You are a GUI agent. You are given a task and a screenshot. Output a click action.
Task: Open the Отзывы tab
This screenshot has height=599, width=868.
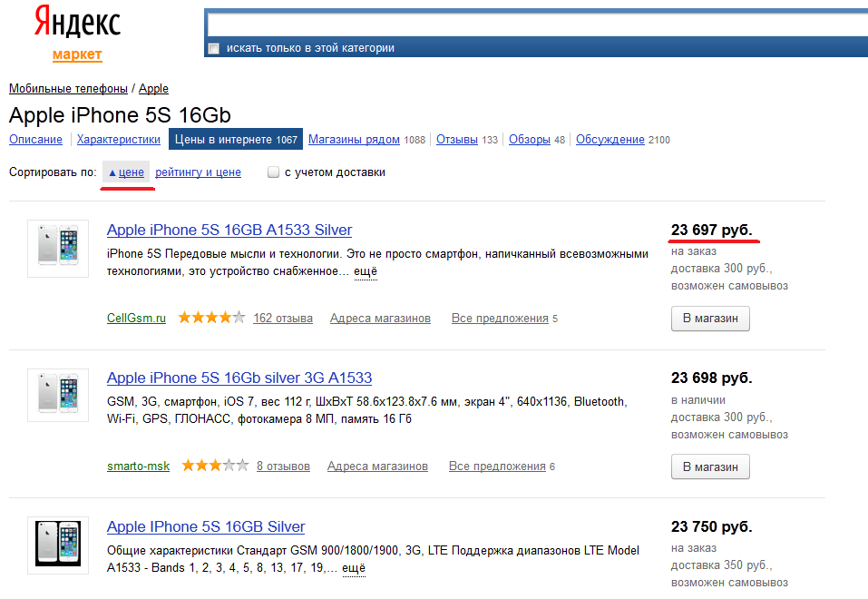[x=457, y=140]
